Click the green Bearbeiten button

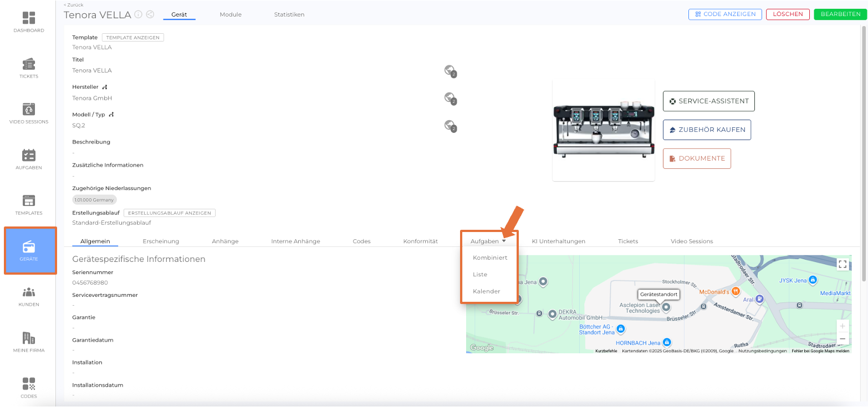(840, 14)
